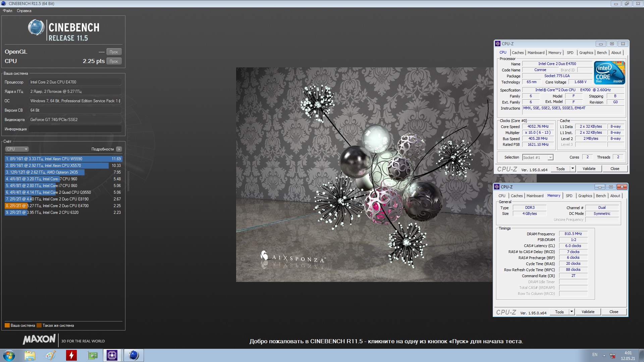Run the CPU test with its Пуск button
The width and height of the screenshot is (644, 362).
point(114,61)
